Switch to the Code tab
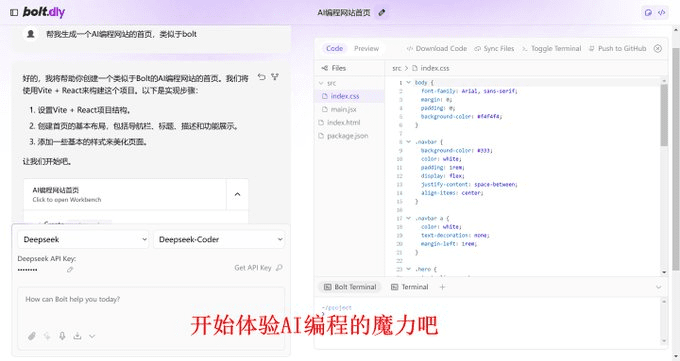The width and height of the screenshot is (680, 361). [x=334, y=49]
